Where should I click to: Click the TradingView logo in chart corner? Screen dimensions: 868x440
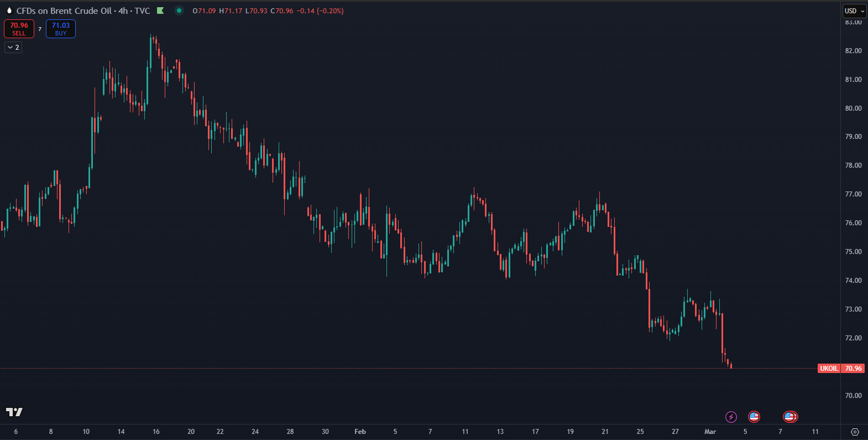point(14,412)
